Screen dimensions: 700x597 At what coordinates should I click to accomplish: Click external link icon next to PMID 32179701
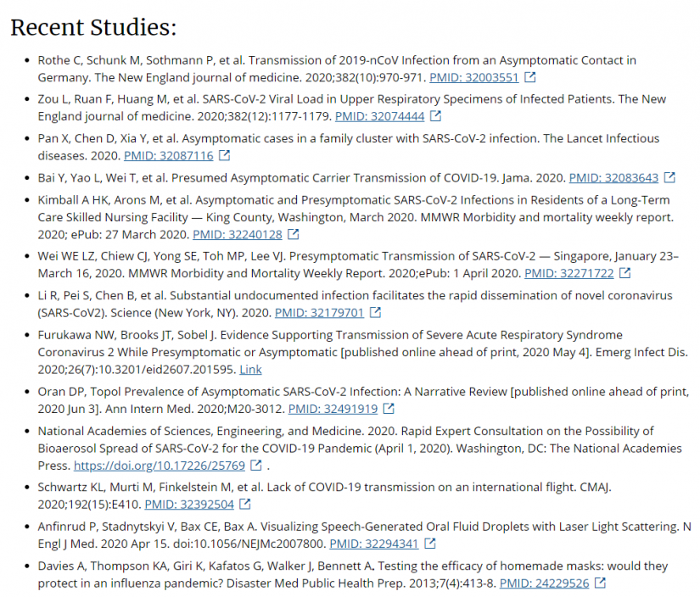(x=375, y=312)
